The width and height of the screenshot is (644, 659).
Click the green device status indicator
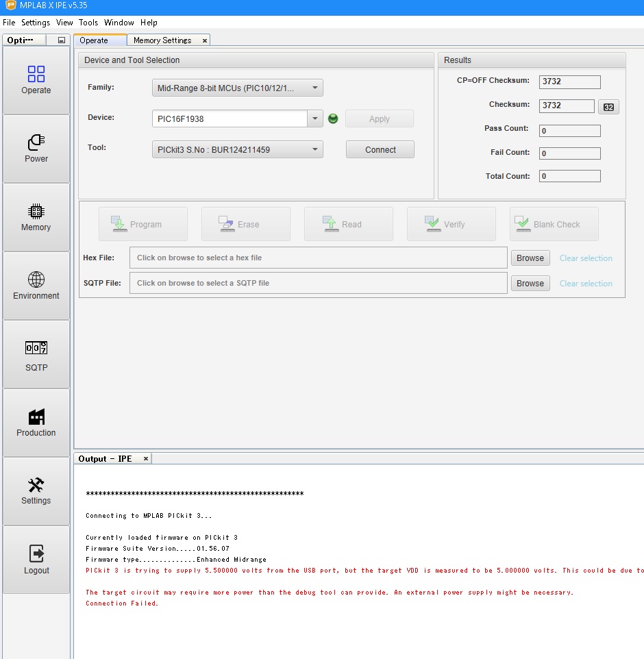333,119
